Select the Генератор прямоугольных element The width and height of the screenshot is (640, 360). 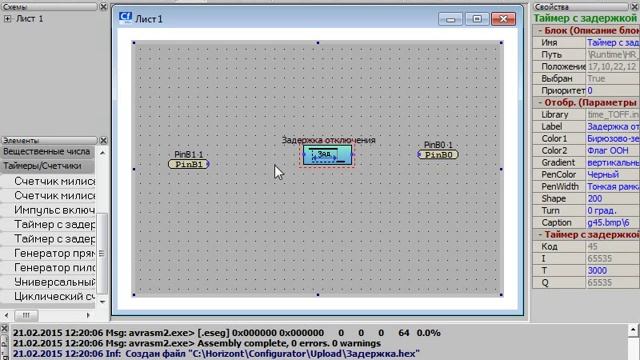click(48, 253)
